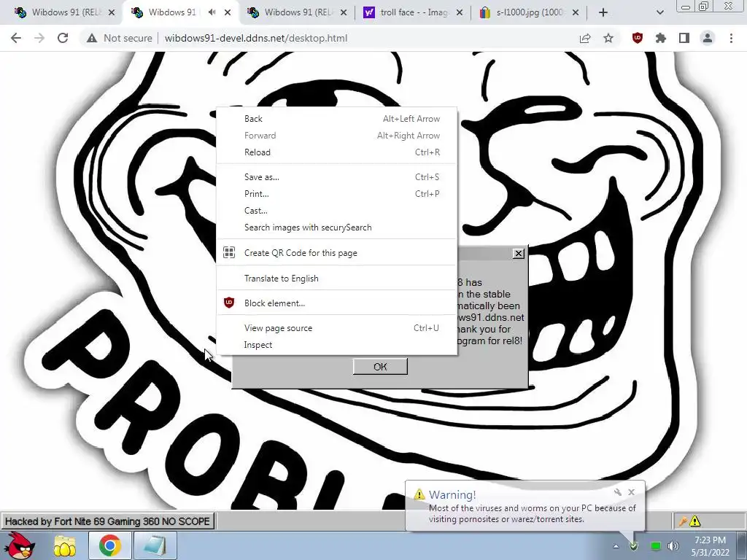
Task: Open the Extensions puzzle icon
Action: click(x=661, y=38)
